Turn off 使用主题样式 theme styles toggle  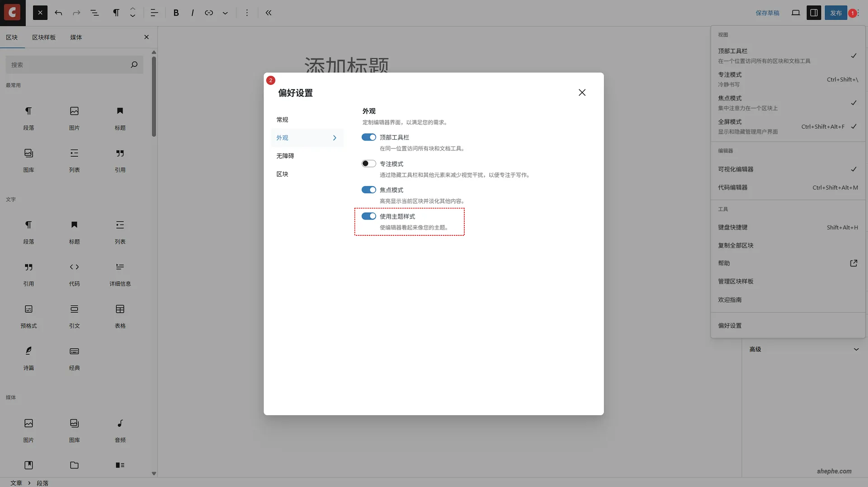369,216
